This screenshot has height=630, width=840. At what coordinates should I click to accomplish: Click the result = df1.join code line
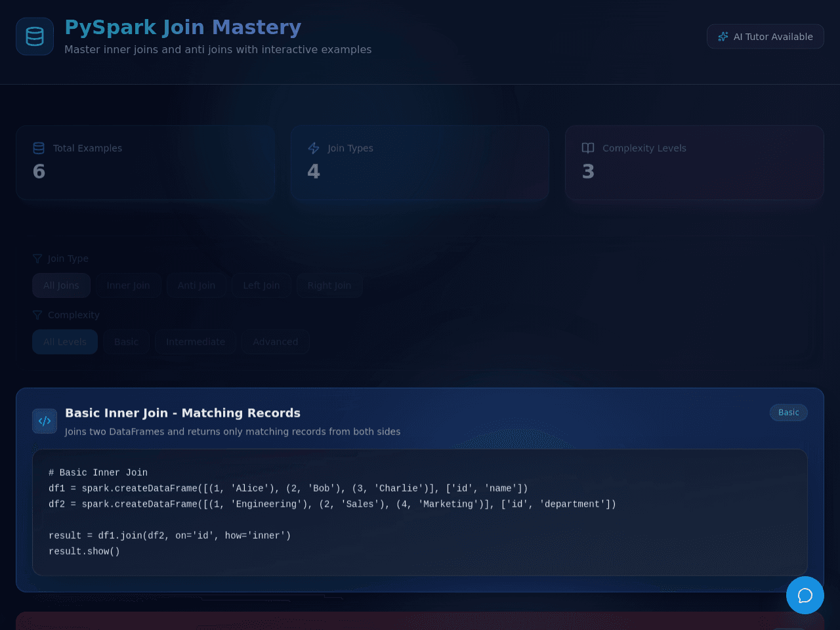point(169,535)
